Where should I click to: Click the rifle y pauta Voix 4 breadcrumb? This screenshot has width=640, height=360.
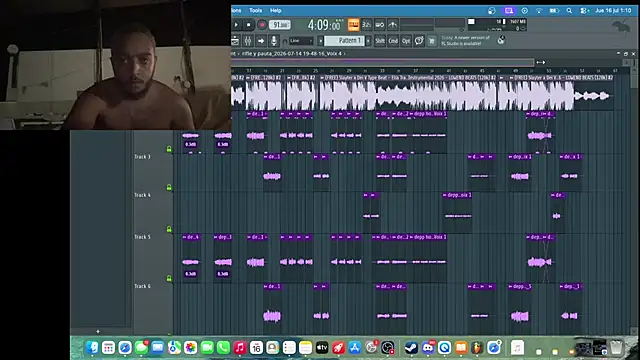coord(291,53)
